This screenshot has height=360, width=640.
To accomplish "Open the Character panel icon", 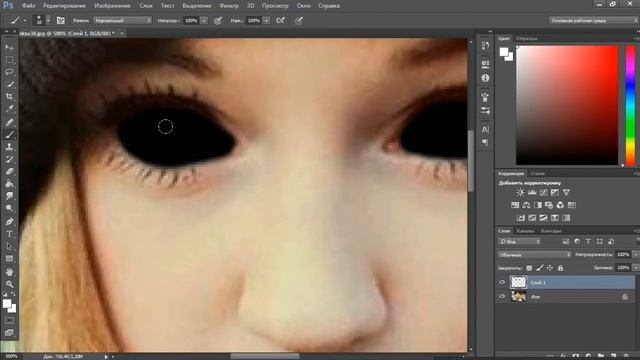I will pyautogui.click(x=485, y=130).
